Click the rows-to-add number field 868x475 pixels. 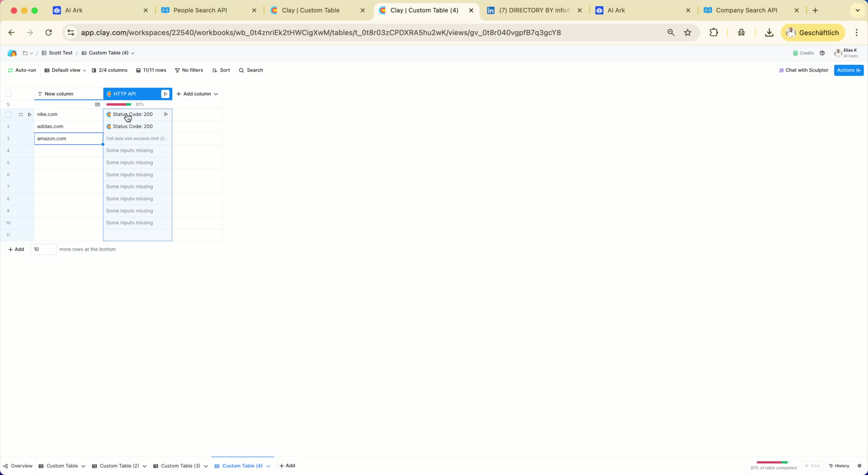tap(43, 249)
